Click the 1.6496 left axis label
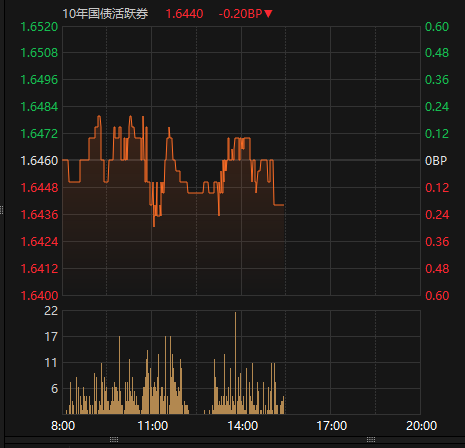This screenshot has width=465, height=448. 39,80
